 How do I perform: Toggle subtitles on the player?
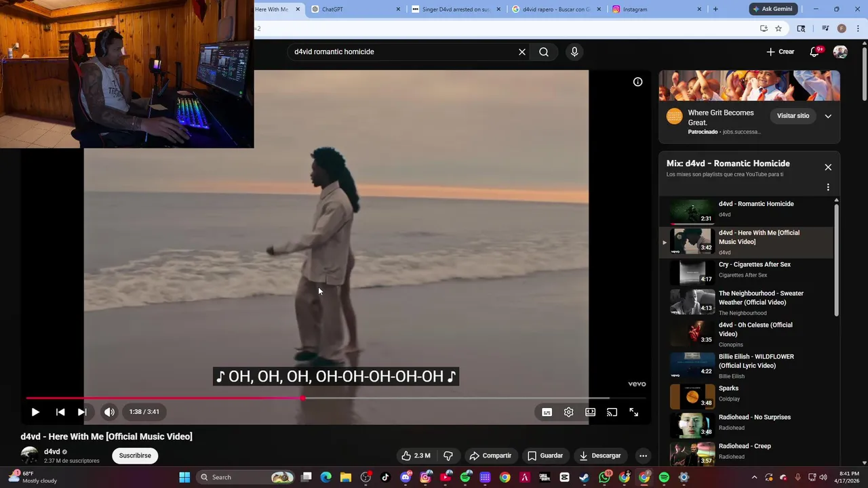547,412
